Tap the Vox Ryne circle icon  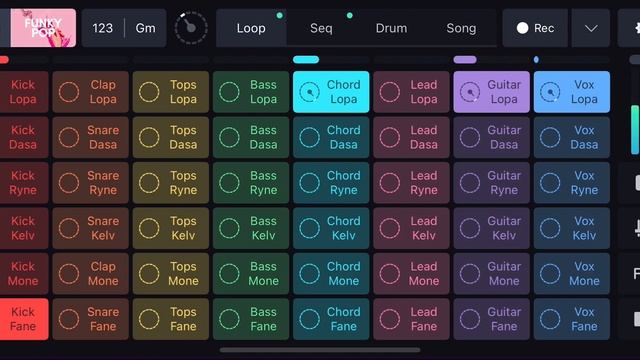(x=550, y=182)
